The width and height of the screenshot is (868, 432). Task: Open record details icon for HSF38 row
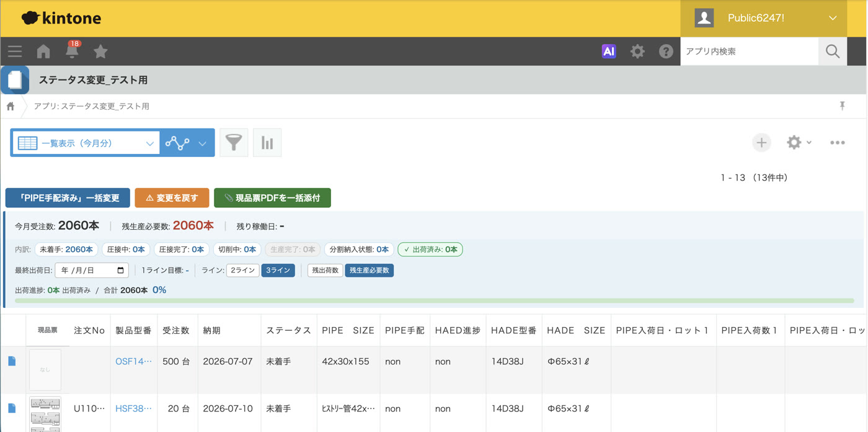point(12,408)
